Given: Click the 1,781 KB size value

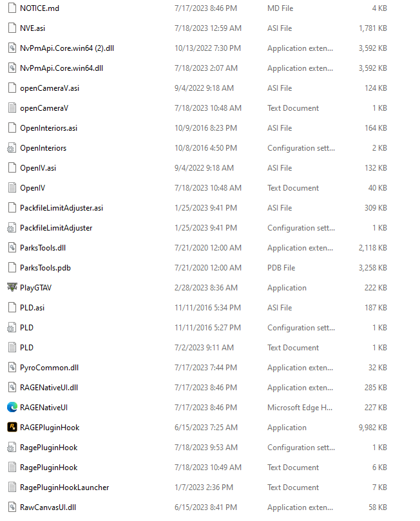Looking at the screenshot, I should (x=373, y=28).
